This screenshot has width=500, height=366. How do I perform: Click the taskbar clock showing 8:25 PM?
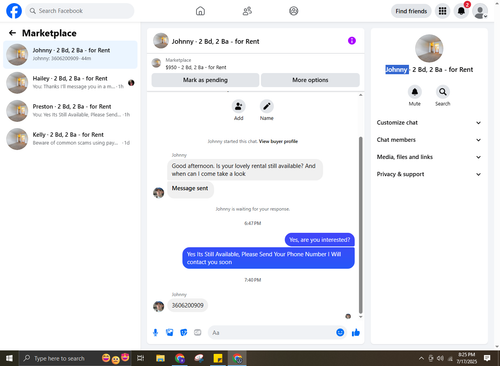pos(467,358)
